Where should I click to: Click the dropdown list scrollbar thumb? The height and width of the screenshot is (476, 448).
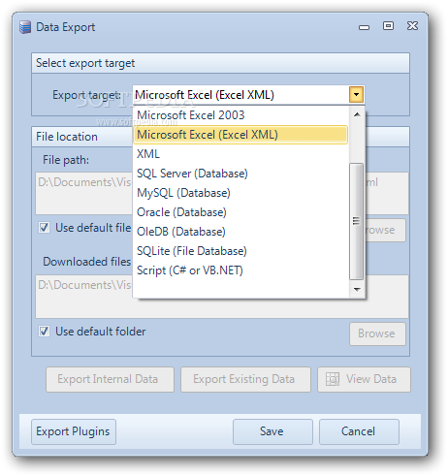357,221
